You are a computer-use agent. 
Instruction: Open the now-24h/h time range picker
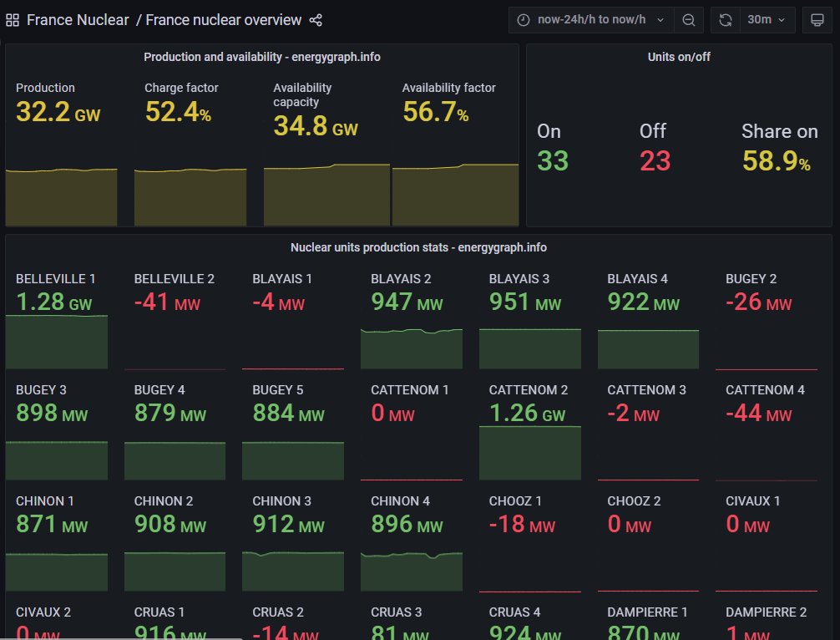pos(591,20)
